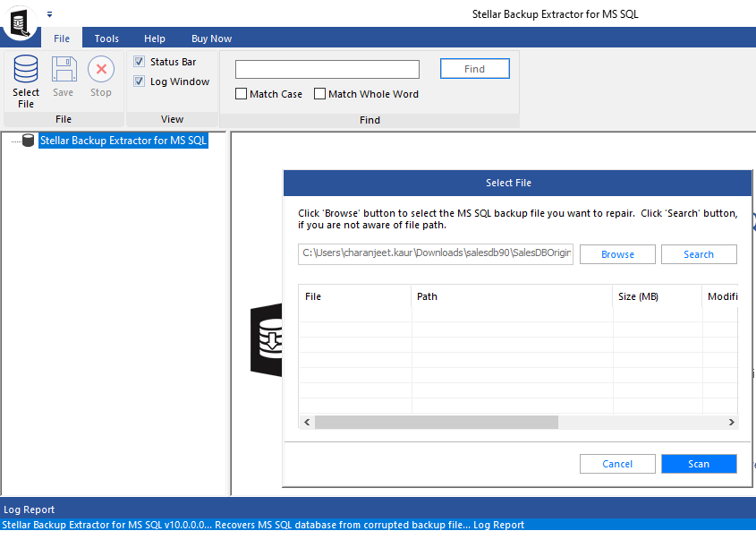
Task: Click the horizontal scrollbar thumb in the file list
Action: 437,422
